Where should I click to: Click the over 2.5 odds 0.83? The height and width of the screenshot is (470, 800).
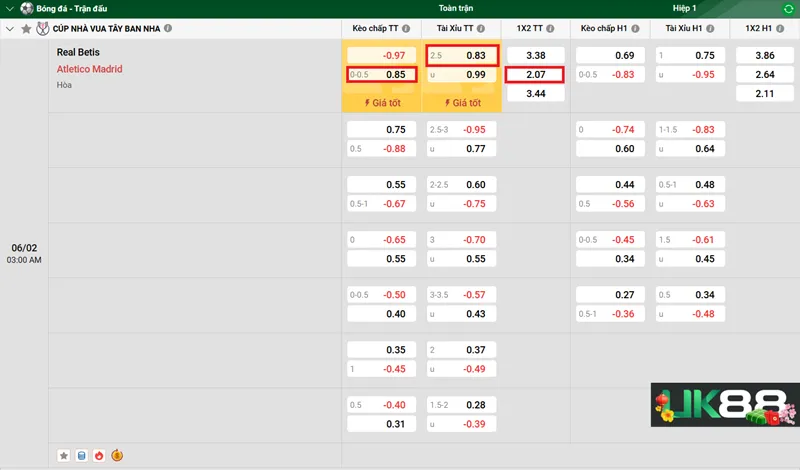coord(462,55)
